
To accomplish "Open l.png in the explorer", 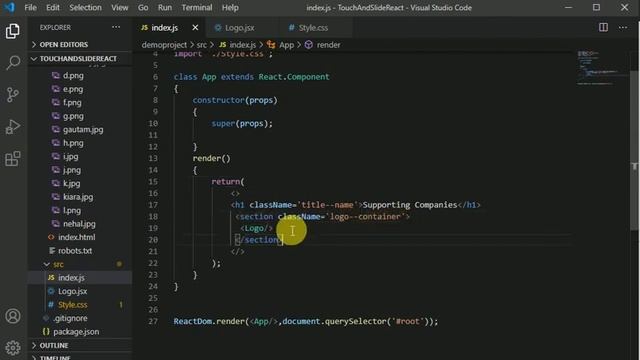I will (72, 210).
